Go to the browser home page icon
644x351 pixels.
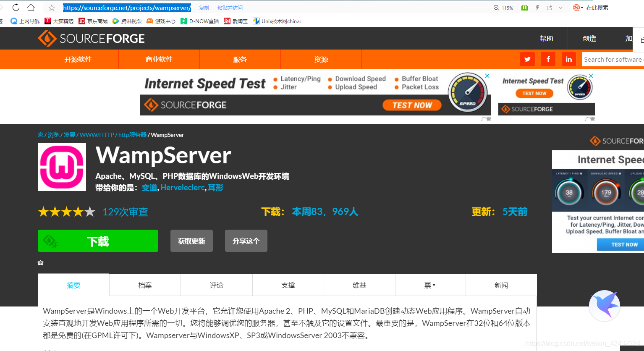coord(31,8)
